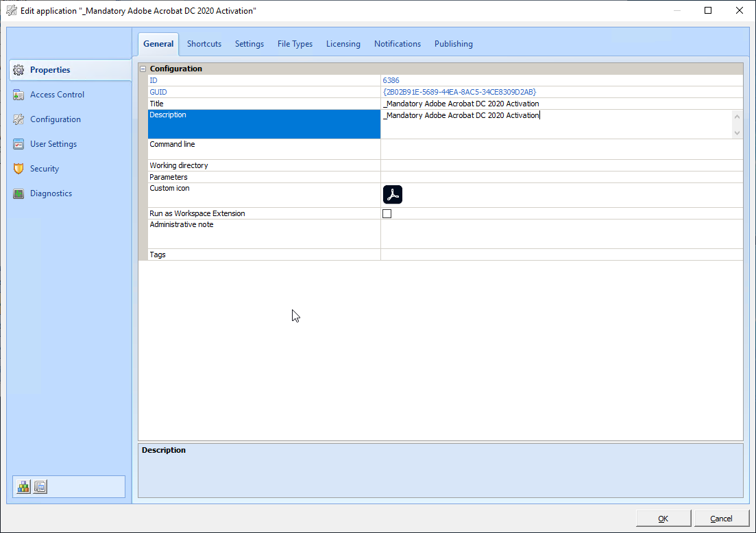The height and width of the screenshot is (533, 756).
Task: Click the Tags input field
Action: (561, 254)
